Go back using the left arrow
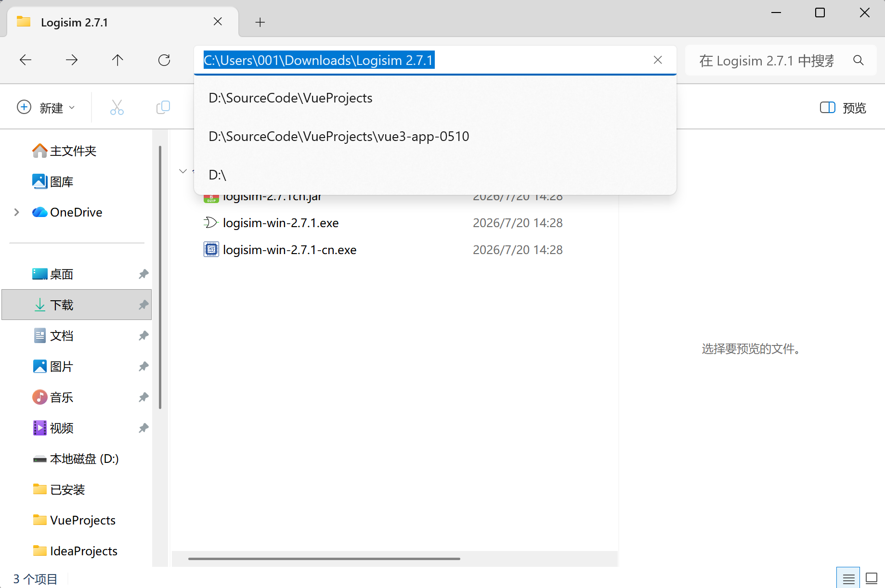This screenshot has height=588, width=885. pyautogui.click(x=26, y=60)
